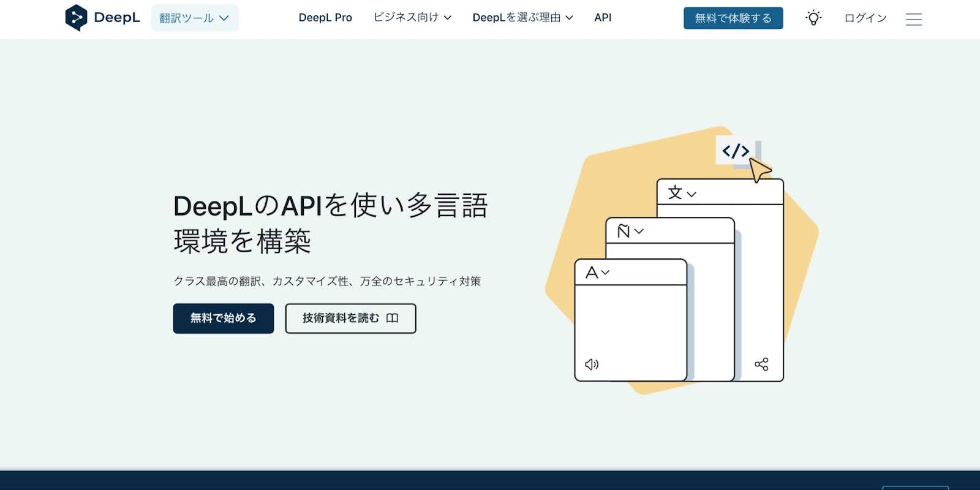Click the book icon beside 技術資料を読む

pyautogui.click(x=393, y=318)
